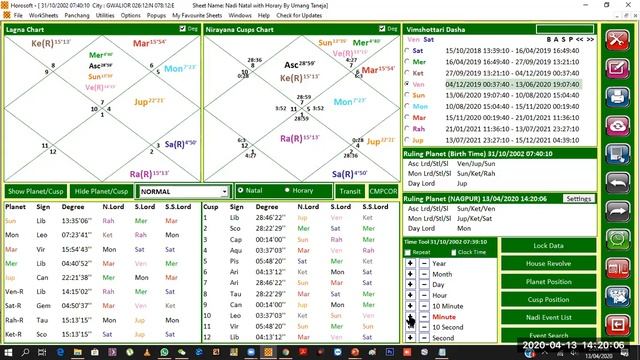Open the WorkSheets menu
Viewport: 640px width, 360px height.
click(x=43, y=15)
